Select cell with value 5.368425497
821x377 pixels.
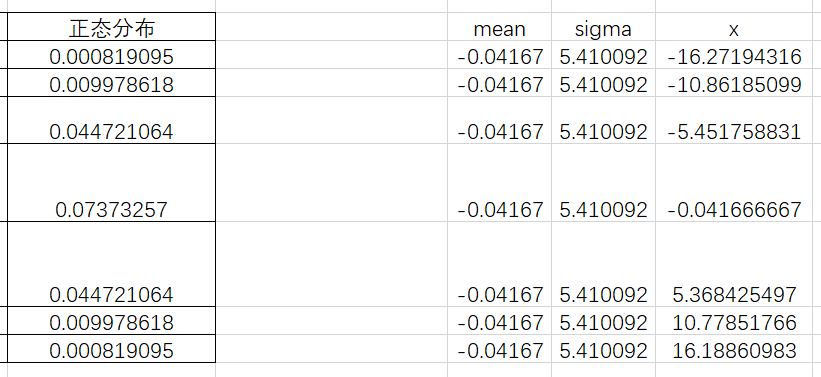pyautogui.click(x=734, y=264)
